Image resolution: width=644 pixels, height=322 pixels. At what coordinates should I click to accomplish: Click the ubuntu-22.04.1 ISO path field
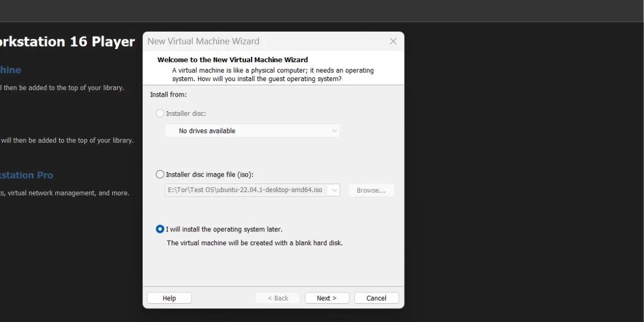pos(247,189)
